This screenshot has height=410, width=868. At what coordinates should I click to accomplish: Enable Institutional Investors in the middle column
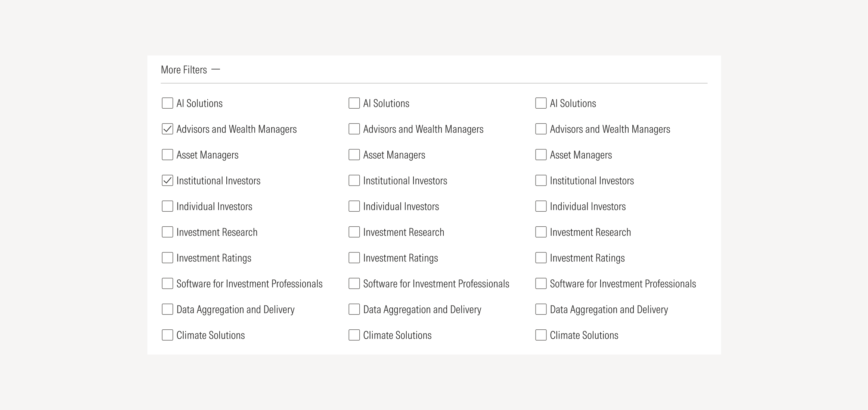click(354, 180)
